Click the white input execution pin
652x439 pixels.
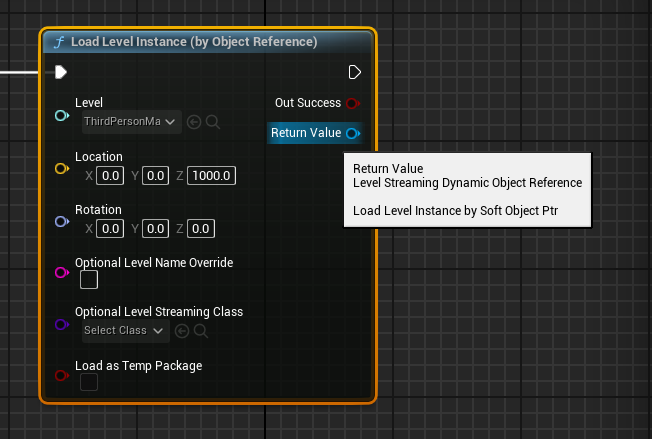[61, 72]
